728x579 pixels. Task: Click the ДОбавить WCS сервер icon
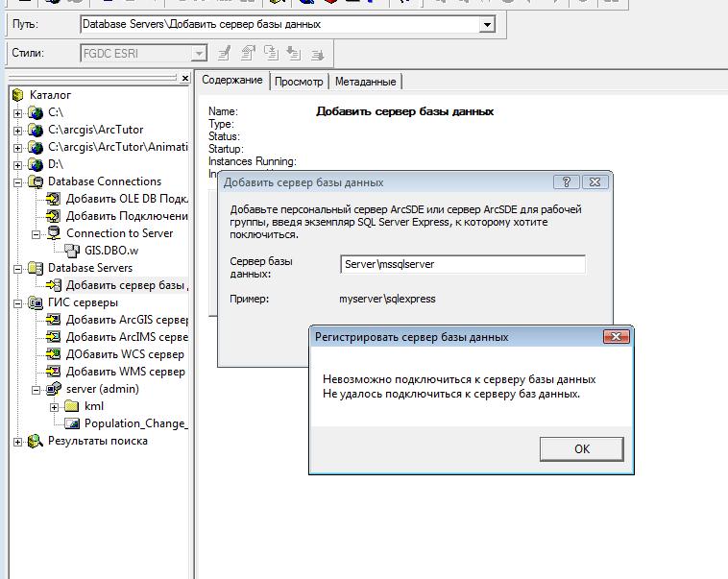click(54, 354)
